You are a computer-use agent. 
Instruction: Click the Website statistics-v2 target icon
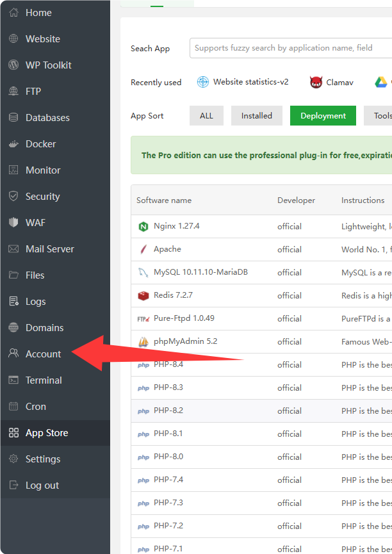[203, 82]
